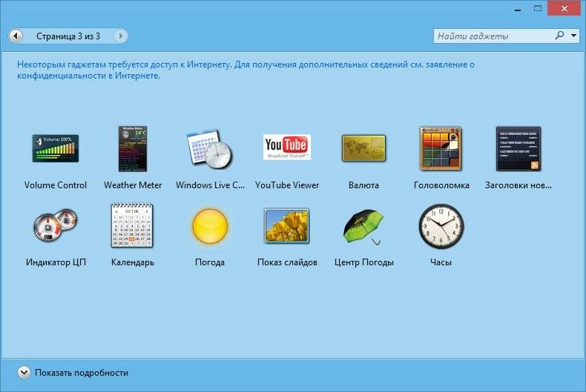The image size is (586, 392).
Task: Click the search magnifier icon
Action: click(559, 36)
